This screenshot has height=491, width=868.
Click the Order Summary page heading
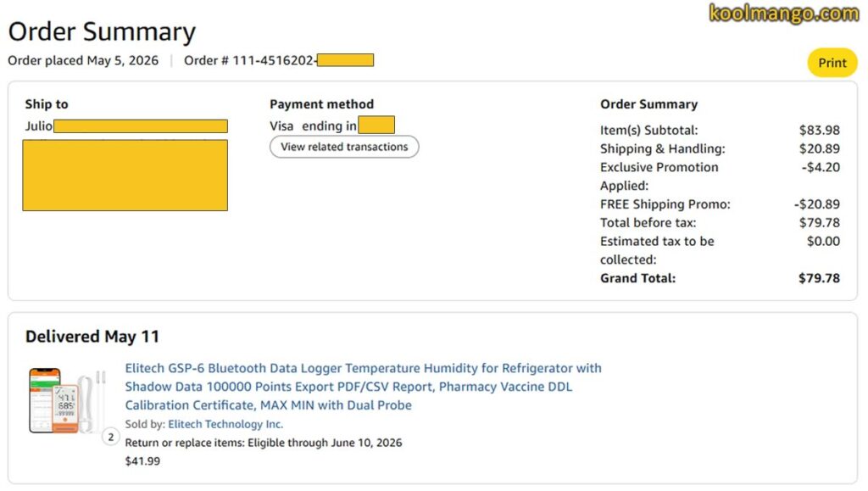pos(102,31)
